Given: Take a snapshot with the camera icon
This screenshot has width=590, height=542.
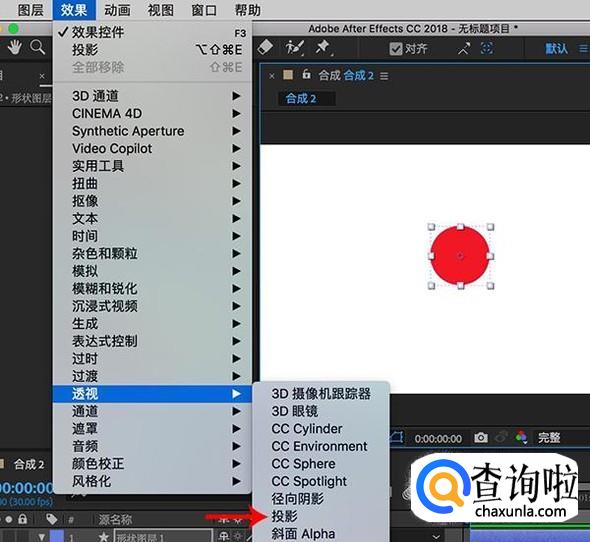Looking at the screenshot, I should click(x=481, y=438).
